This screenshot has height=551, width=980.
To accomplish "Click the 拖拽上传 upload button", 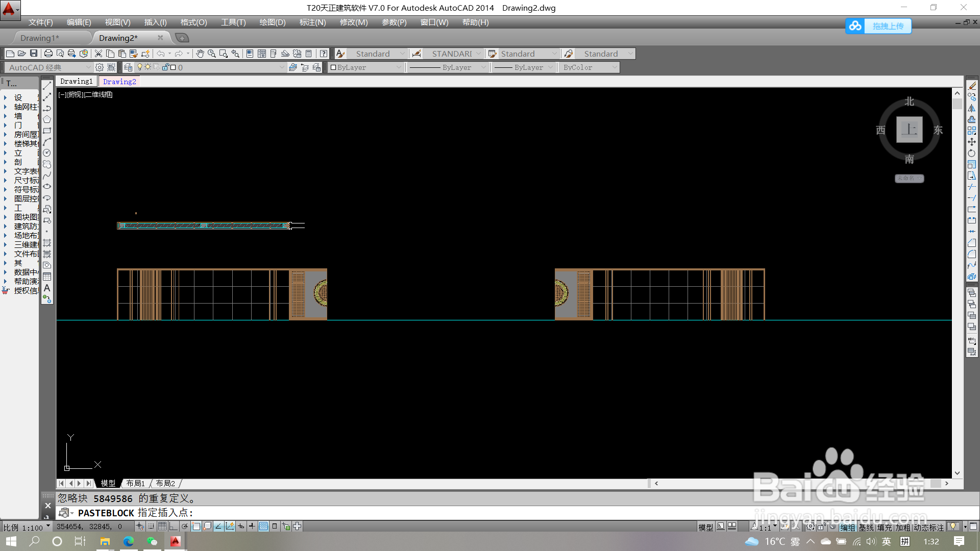I will 888,26.
